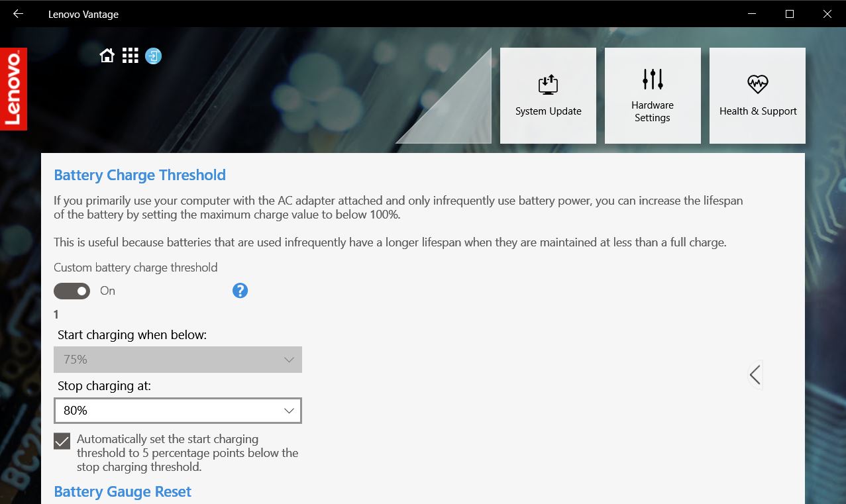Minimize the Lenovo Vantage window
Image resolution: width=846 pixels, height=504 pixels.
[x=752, y=13]
